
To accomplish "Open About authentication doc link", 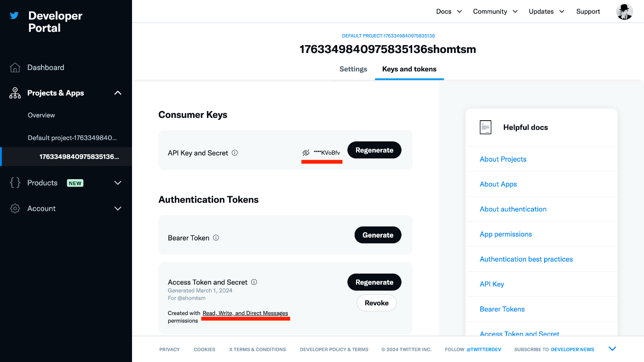I will pyautogui.click(x=513, y=209).
